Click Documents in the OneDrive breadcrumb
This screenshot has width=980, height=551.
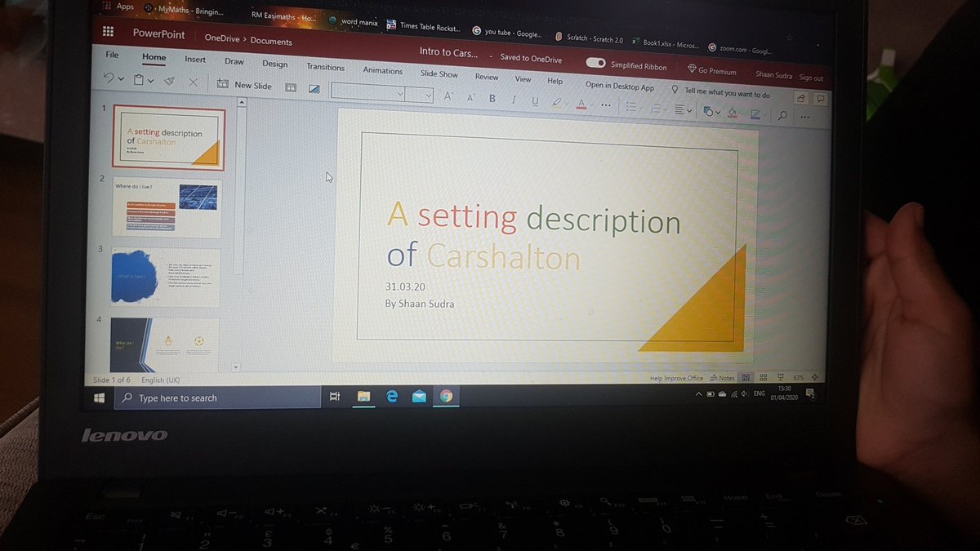[x=271, y=41]
